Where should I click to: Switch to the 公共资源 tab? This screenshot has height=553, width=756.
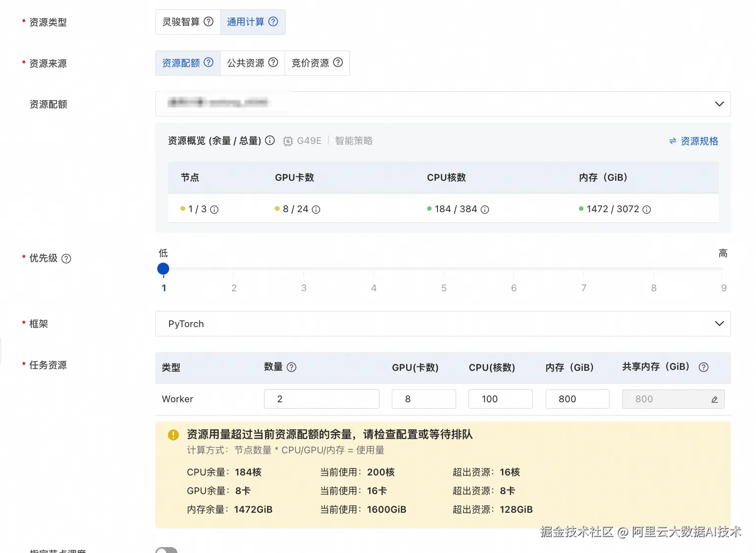coord(246,63)
